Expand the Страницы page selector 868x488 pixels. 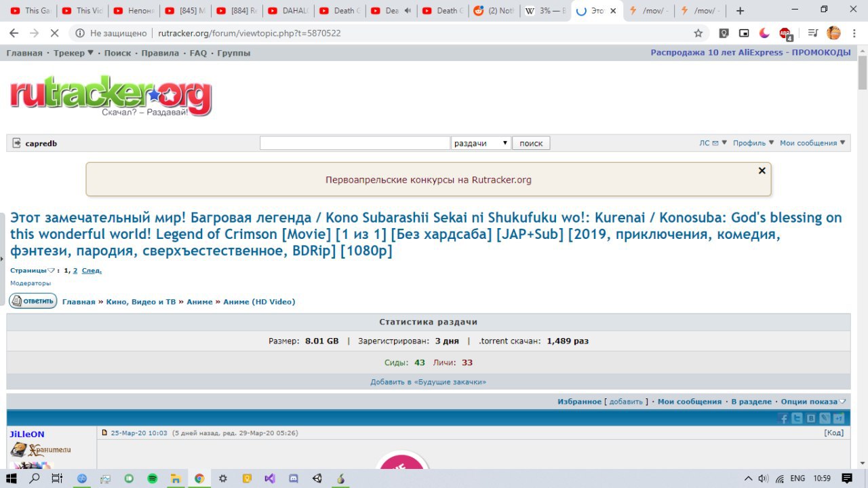(x=33, y=270)
